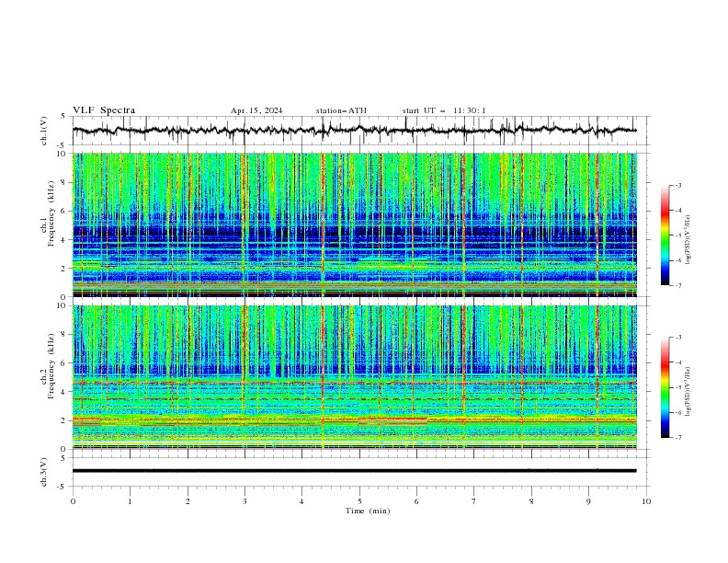This screenshot has height=563, width=728.
Task: Click the "0" tick on the Time axis
Action: click(x=73, y=501)
